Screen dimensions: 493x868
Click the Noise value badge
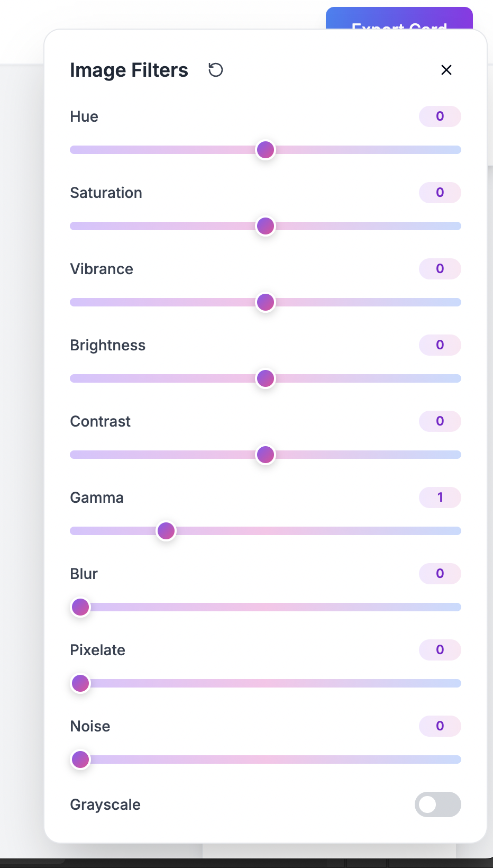(x=440, y=726)
